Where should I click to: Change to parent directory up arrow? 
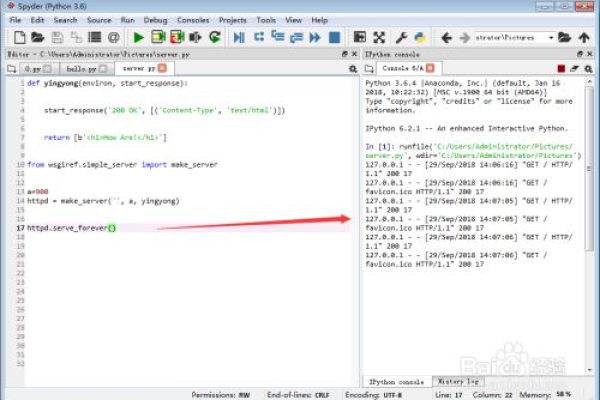tap(584, 38)
